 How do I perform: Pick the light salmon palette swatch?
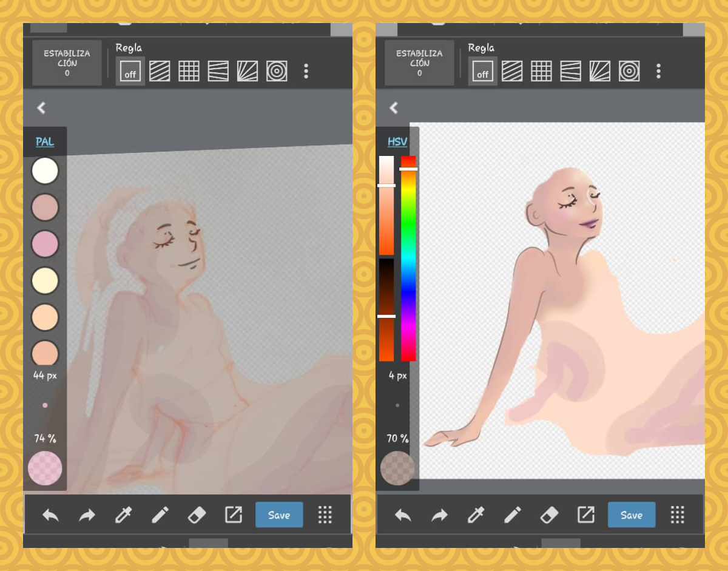point(45,353)
